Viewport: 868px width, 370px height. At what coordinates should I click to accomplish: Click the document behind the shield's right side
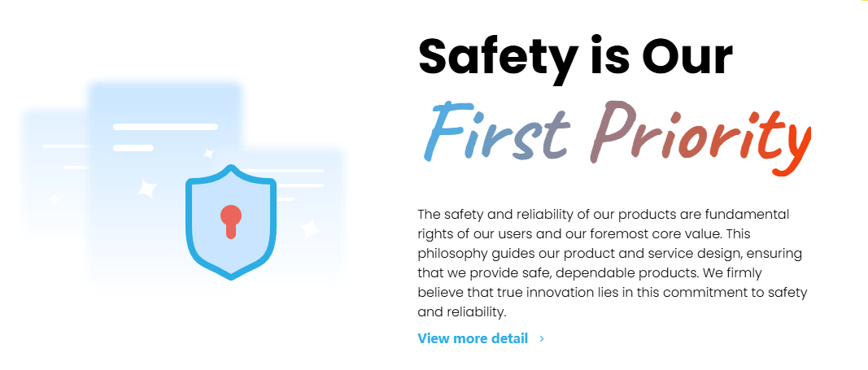313,175
